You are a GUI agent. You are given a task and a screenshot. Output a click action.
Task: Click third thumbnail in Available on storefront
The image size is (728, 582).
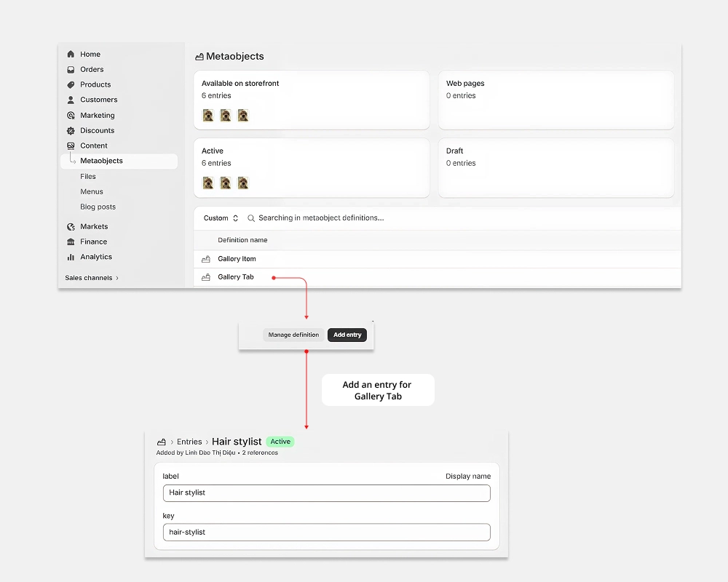tap(243, 116)
